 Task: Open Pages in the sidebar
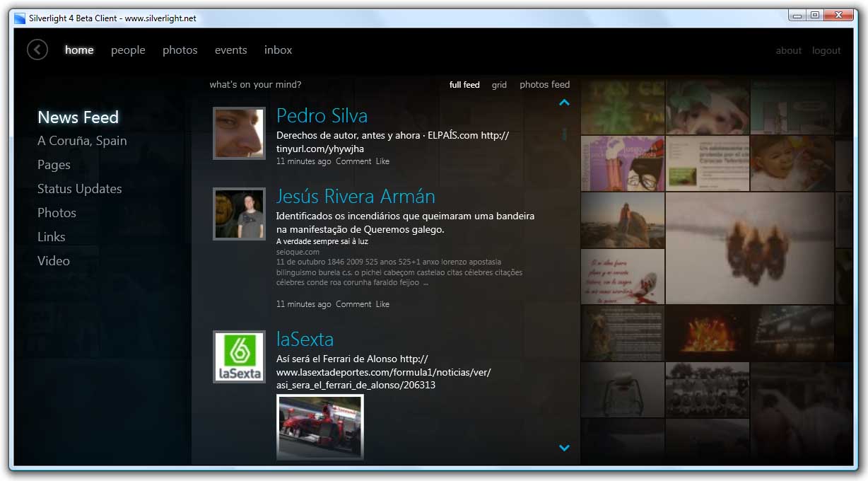tap(54, 165)
